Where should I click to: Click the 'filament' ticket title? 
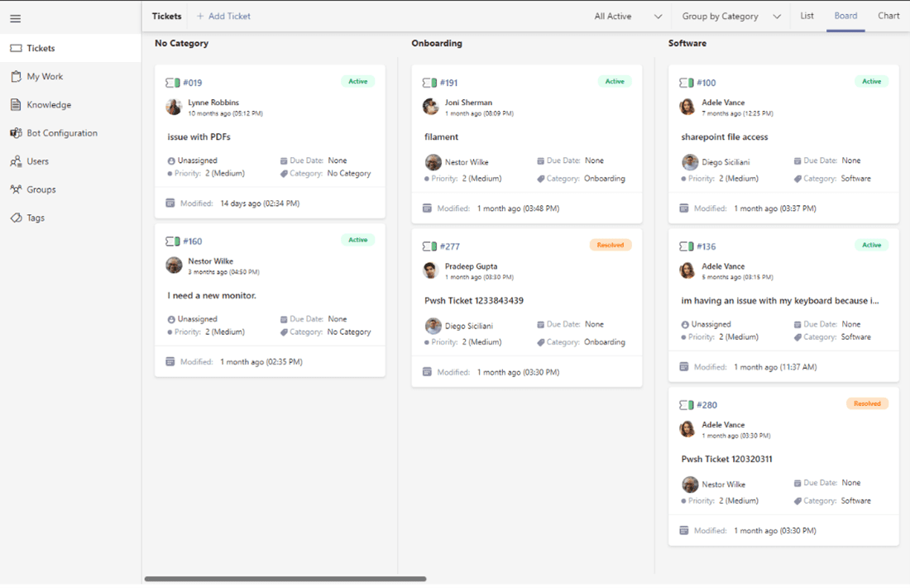click(x=441, y=137)
